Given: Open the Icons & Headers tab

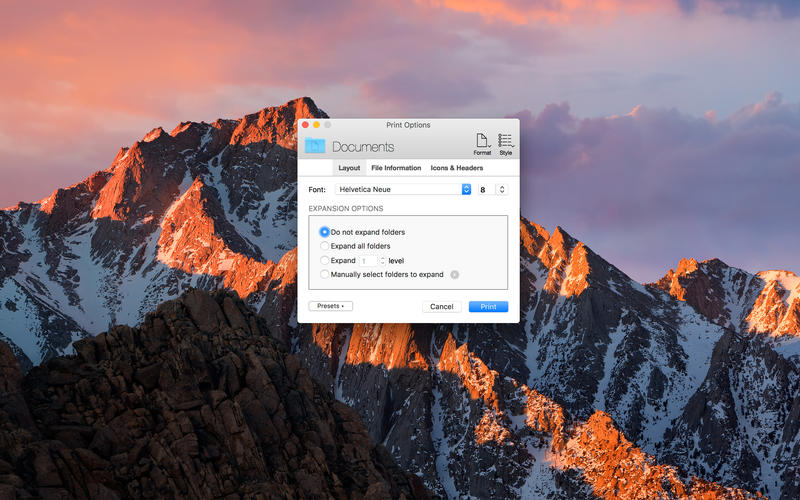Looking at the screenshot, I should (x=457, y=168).
